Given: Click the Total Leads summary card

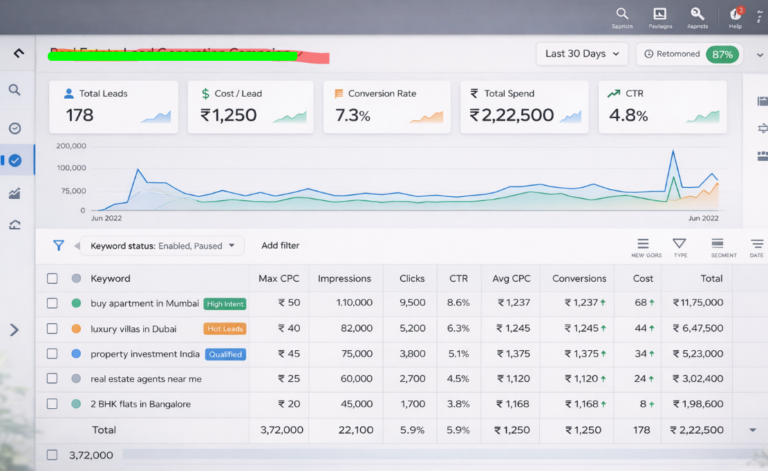Looking at the screenshot, I should click(115, 106).
